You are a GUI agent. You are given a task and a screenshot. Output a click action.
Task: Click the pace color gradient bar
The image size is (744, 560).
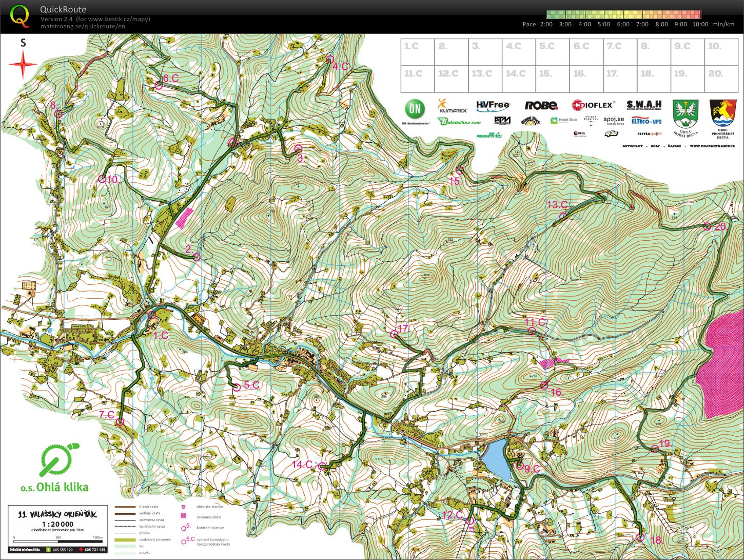tap(623, 14)
